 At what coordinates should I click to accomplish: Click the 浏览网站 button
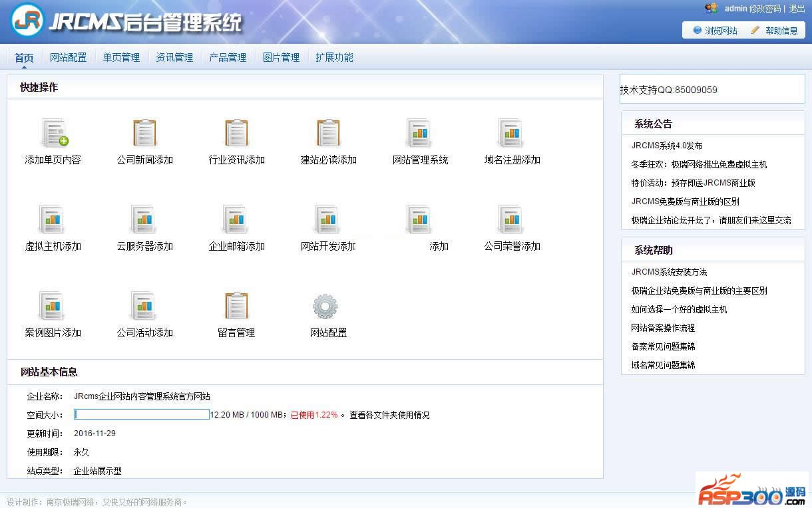click(715, 31)
